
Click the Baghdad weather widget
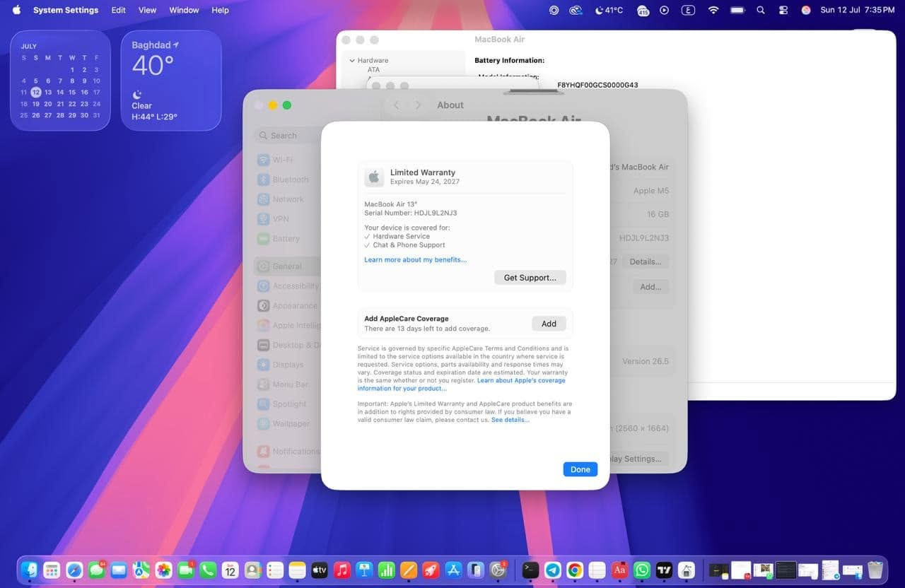click(171, 81)
